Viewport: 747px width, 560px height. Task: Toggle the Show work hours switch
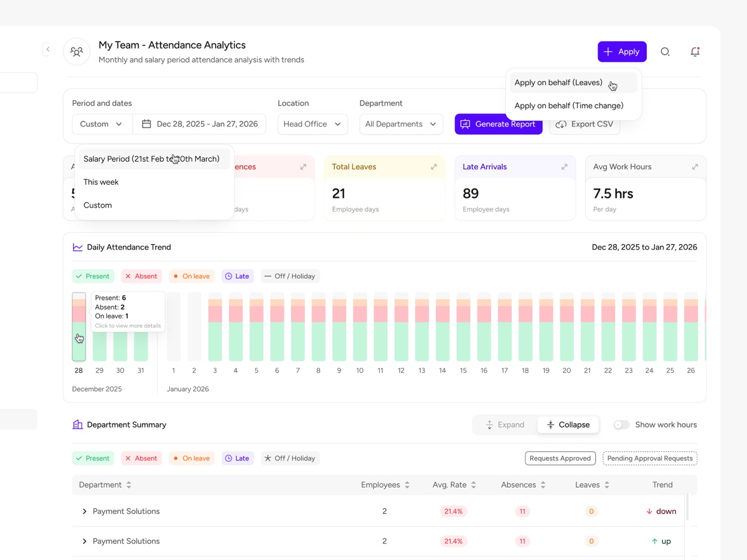[621, 424]
